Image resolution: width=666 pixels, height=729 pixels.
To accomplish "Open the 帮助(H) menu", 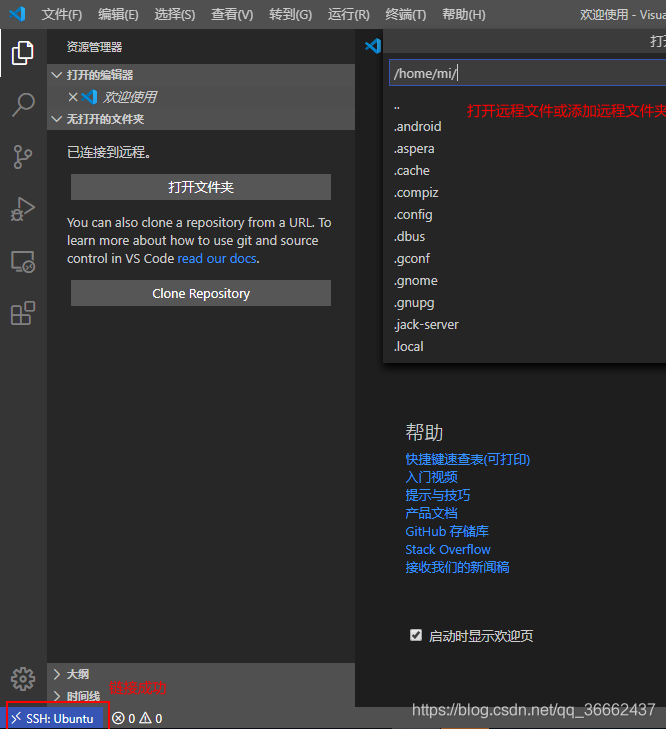I will click(x=464, y=14).
